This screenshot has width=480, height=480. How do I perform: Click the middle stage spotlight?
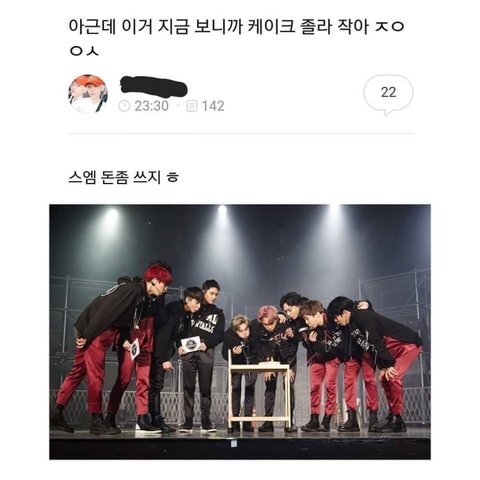click(x=222, y=210)
